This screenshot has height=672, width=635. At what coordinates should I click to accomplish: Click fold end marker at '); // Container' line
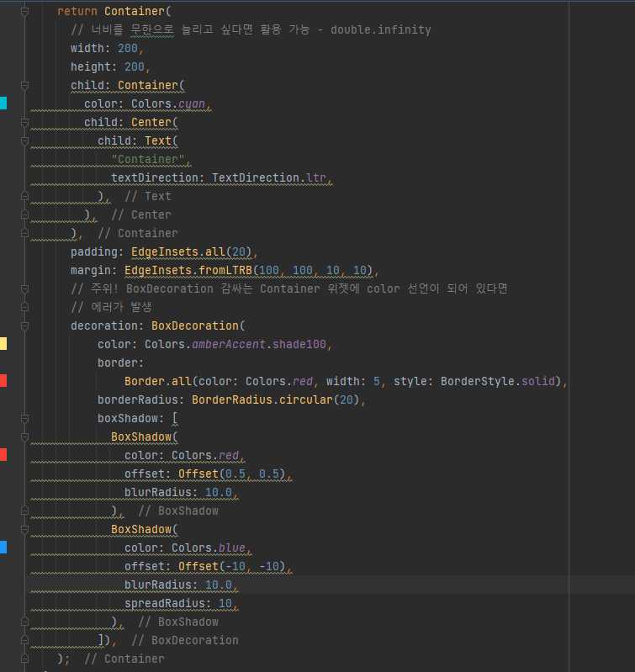pyautogui.click(x=25, y=659)
